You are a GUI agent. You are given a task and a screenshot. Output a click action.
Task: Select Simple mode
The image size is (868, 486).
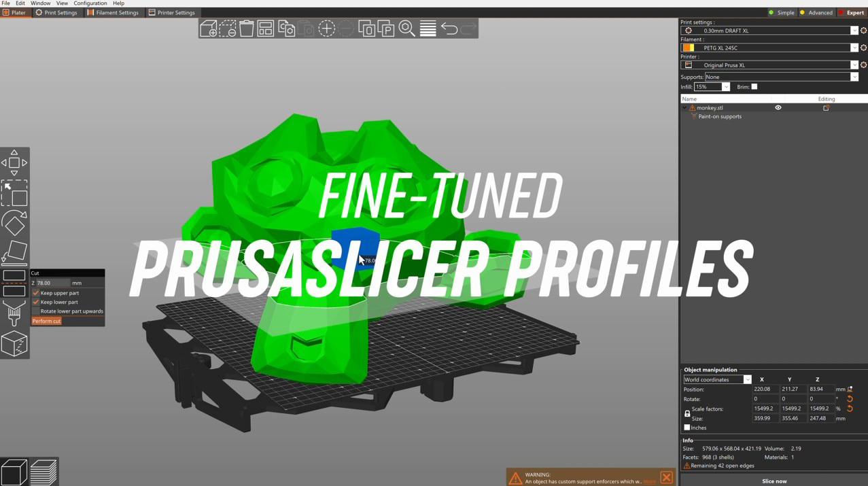pos(782,12)
